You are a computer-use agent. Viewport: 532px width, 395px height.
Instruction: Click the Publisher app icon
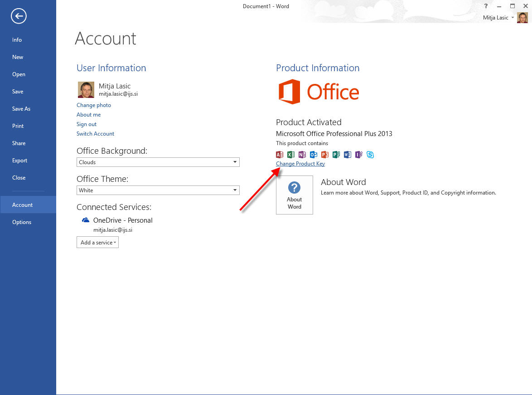[336, 155]
